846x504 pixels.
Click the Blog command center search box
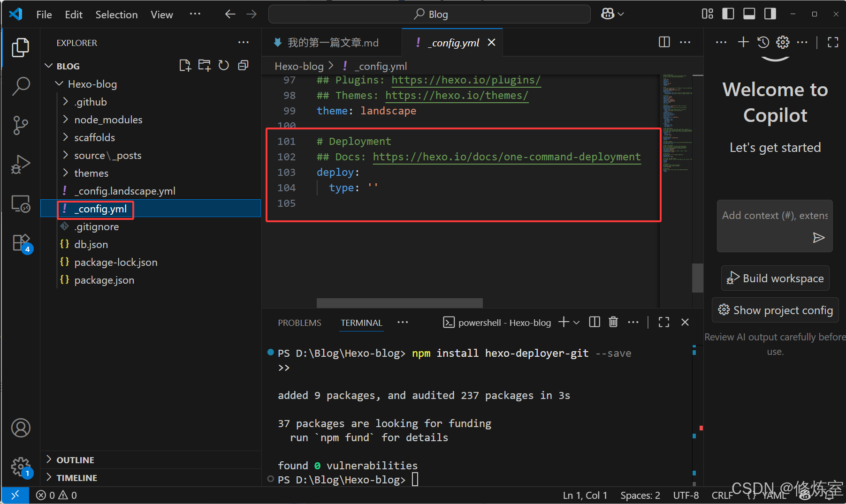(x=429, y=14)
